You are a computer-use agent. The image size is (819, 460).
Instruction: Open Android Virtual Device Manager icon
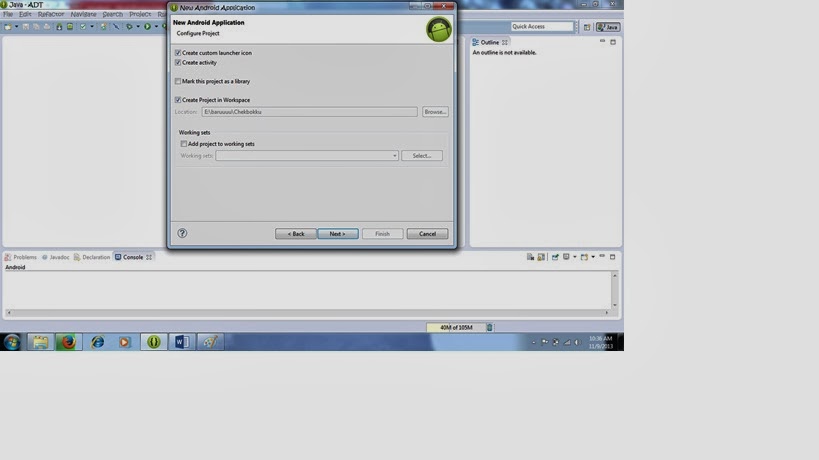[x=70, y=27]
